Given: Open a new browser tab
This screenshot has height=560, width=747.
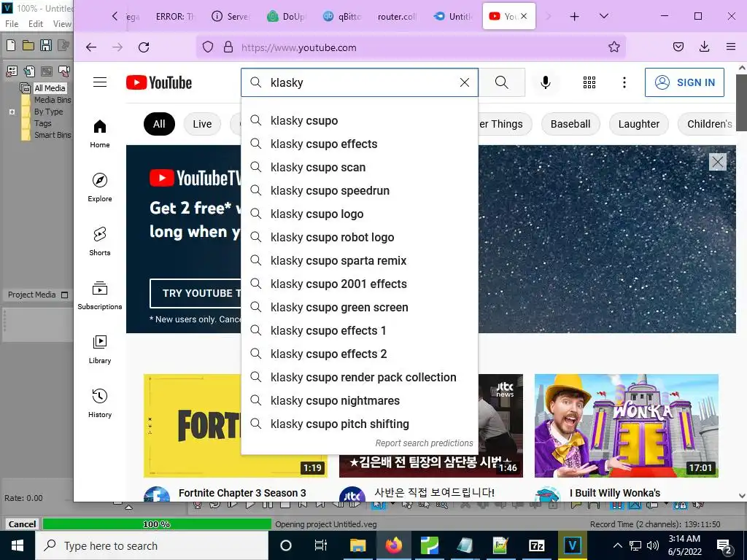Looking at the screenshot, I should click(575, 16).
